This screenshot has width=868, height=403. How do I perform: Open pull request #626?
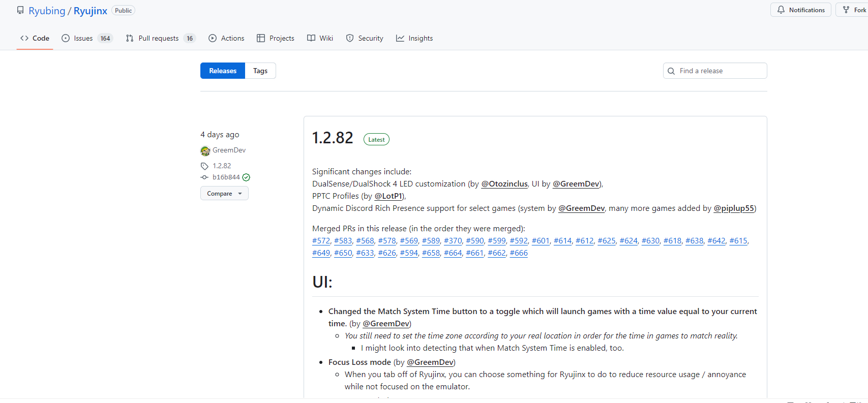(387, 253)
